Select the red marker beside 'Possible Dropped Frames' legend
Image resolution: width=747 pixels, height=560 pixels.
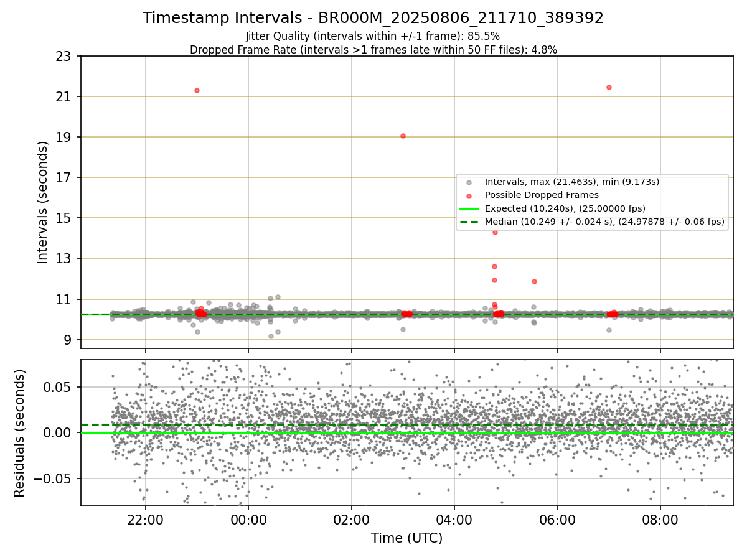pos(469,195)
